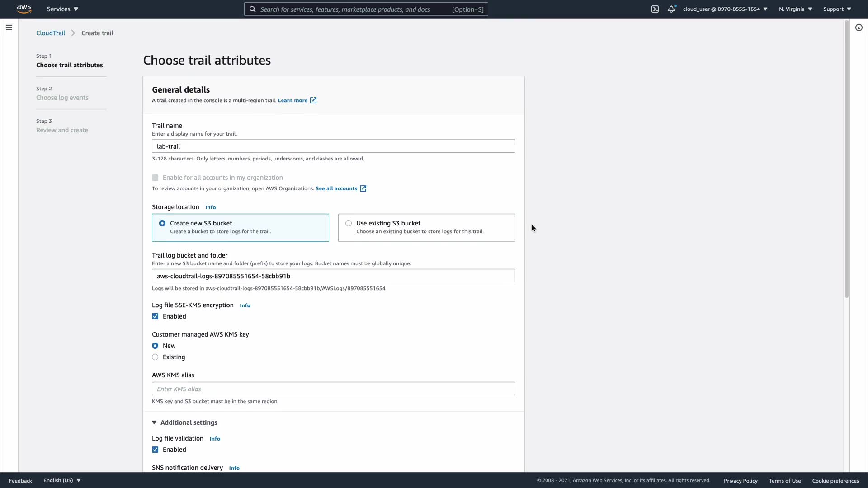Click the CloudTrail breadcrumb link
This screenshot has width=868, height=488.
51,33
